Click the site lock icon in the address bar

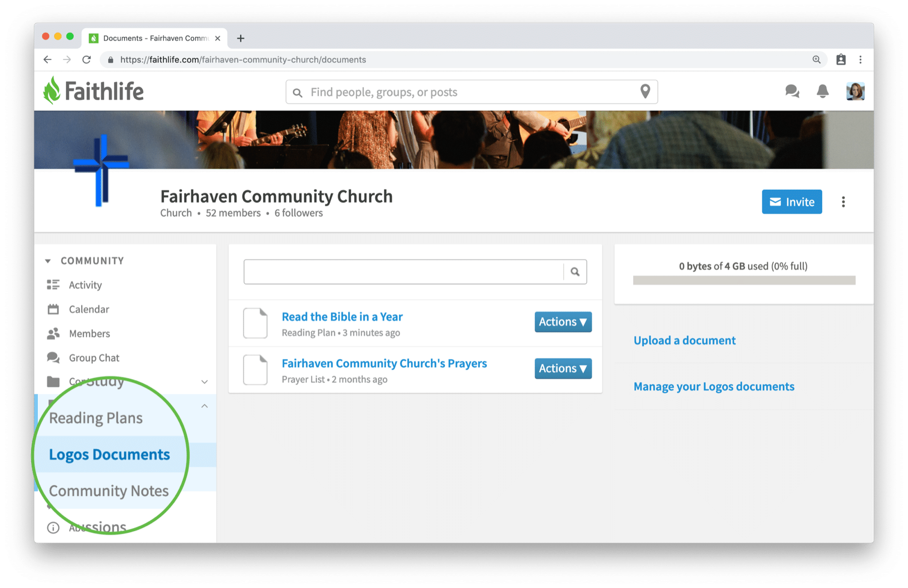tap(110, 60)
